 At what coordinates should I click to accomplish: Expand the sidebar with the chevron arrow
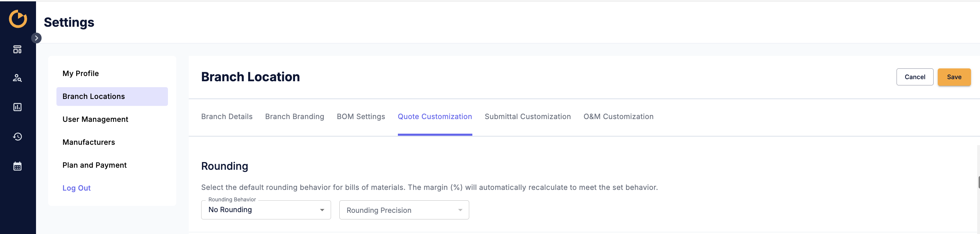36,38
